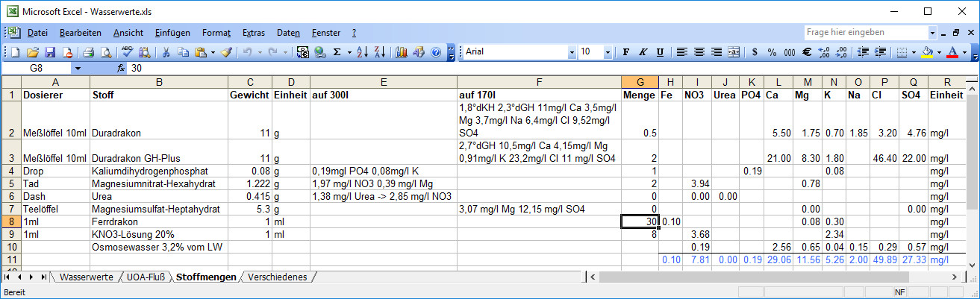Open the font name Arial dropdown

pos(572,52)
